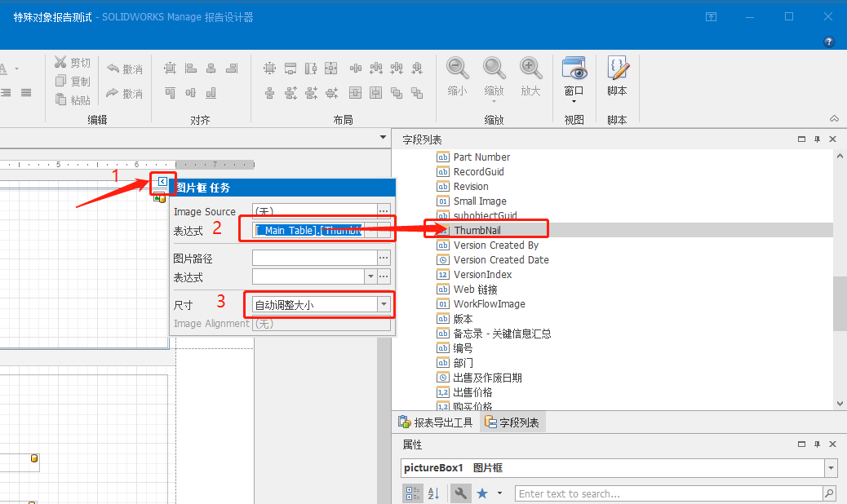Toggle categorized view in Properties panel
Viewport: 847px width, 504px height.
412,493
